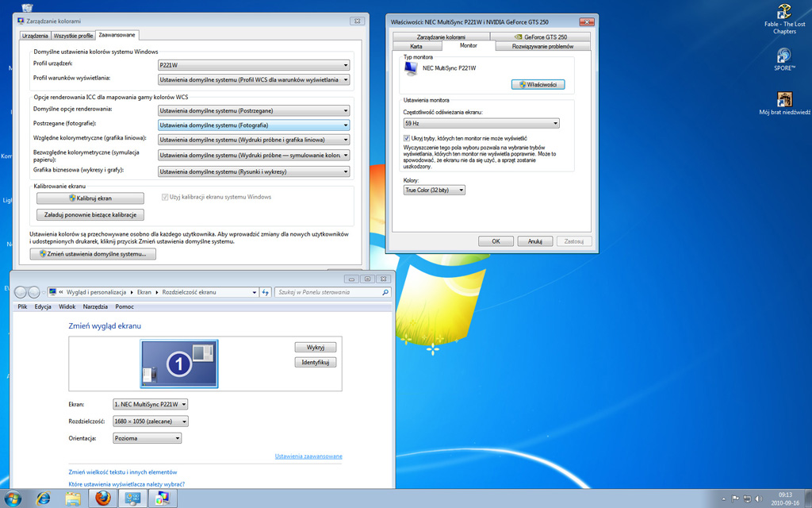The height and width of the screenshot is (508, 812).
Task: Click the Wykryj button
Action: [x=316, y=348]
